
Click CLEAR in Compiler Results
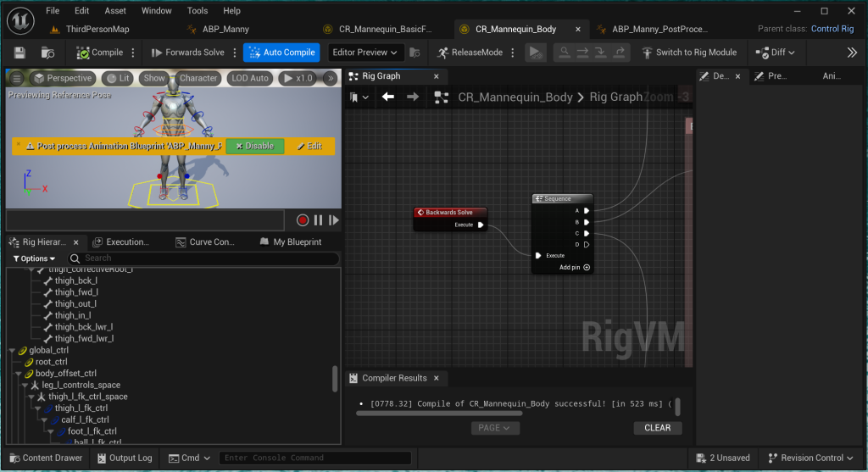[658, 428]
